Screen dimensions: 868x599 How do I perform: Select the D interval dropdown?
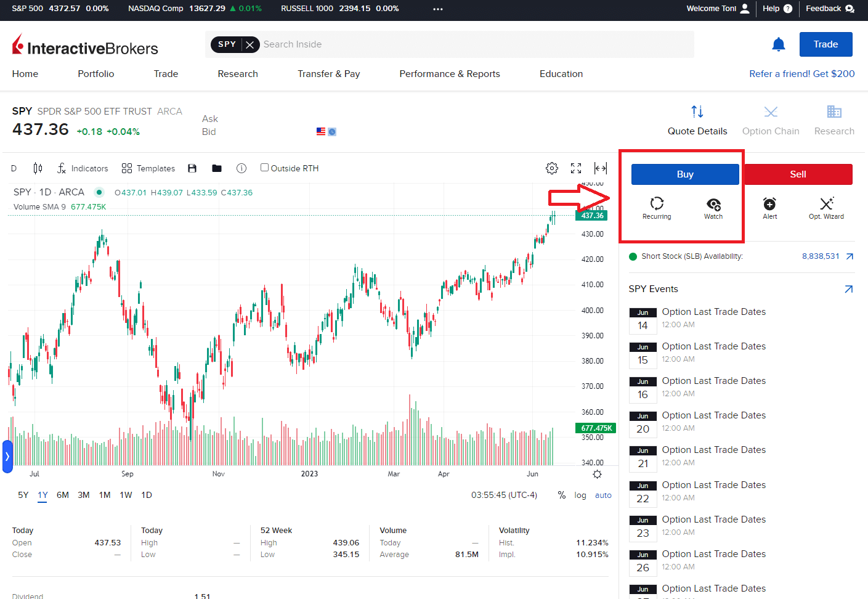14,168
